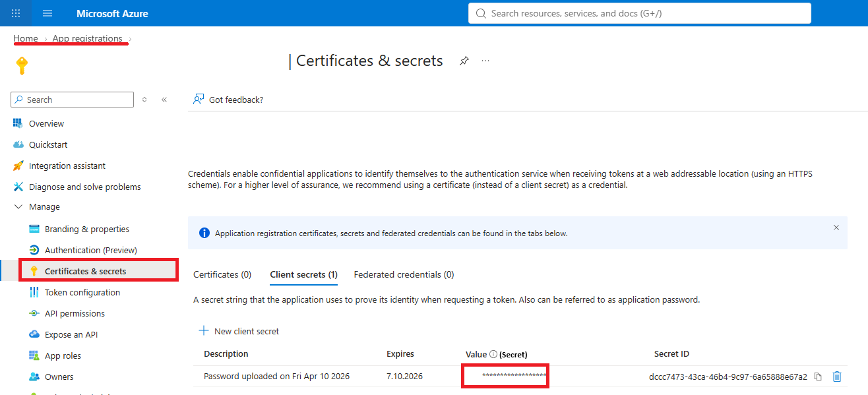This screenshot has height=395, width=868.
Task: Switch to the Certificates (0) tab
Action: coord(222,274)
